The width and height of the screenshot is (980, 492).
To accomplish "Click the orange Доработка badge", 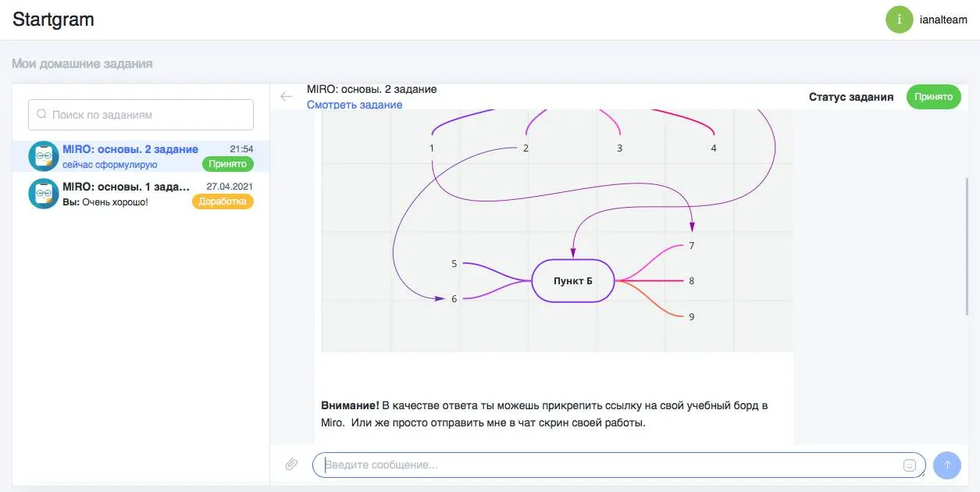I will [x=223, y=201].
